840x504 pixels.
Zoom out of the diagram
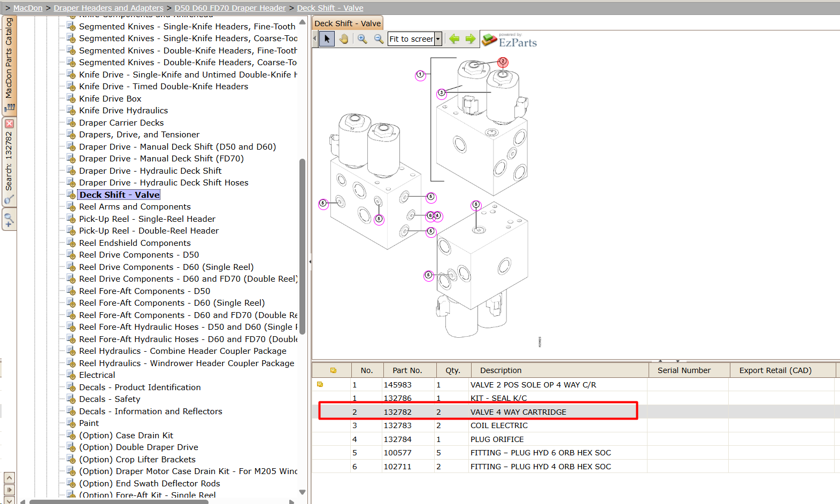point(379,39)
